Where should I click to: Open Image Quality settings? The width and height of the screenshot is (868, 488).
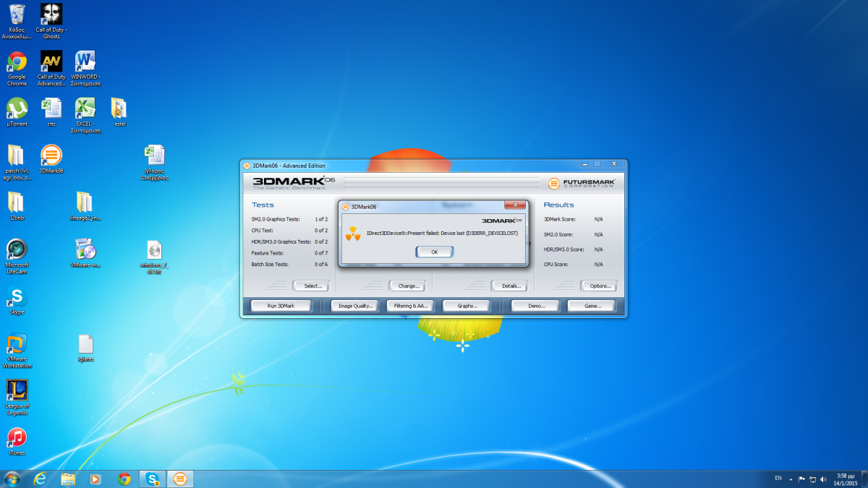click(x=356, y=306)
